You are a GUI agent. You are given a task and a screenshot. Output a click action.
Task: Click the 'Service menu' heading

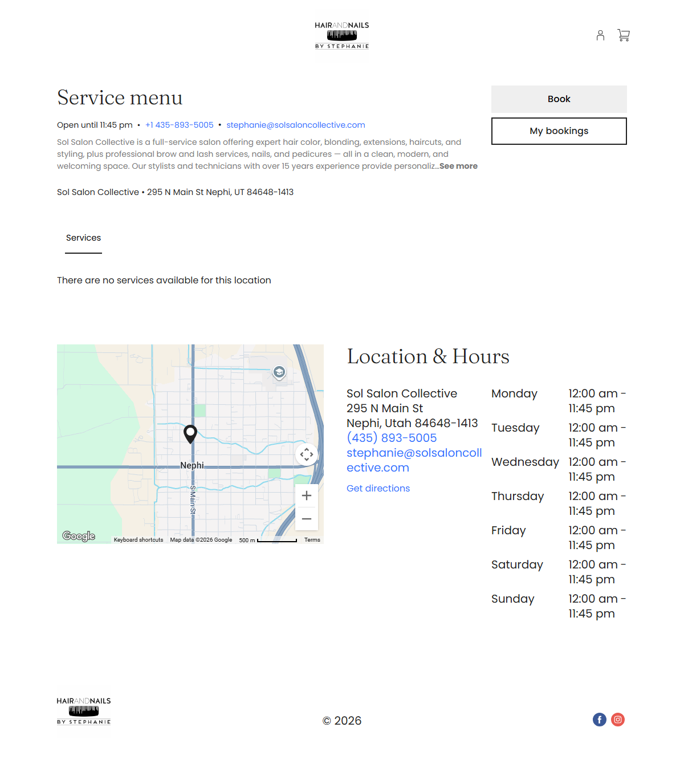coord(120,98)
